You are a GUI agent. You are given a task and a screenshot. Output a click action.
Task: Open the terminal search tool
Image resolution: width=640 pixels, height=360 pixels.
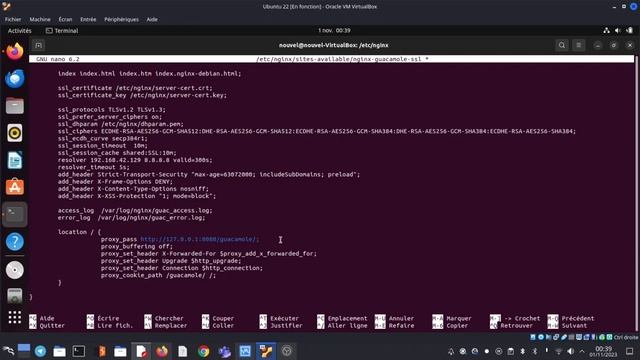coord(562,45)
